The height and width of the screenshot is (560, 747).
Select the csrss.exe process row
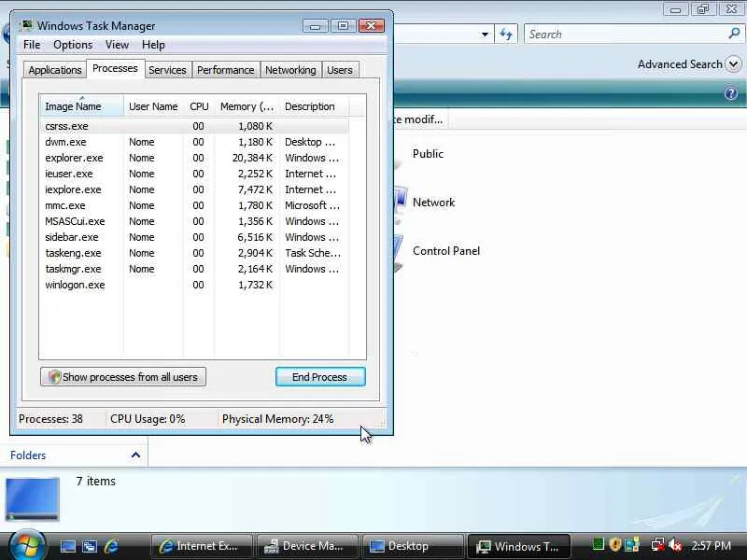point(194,126)
